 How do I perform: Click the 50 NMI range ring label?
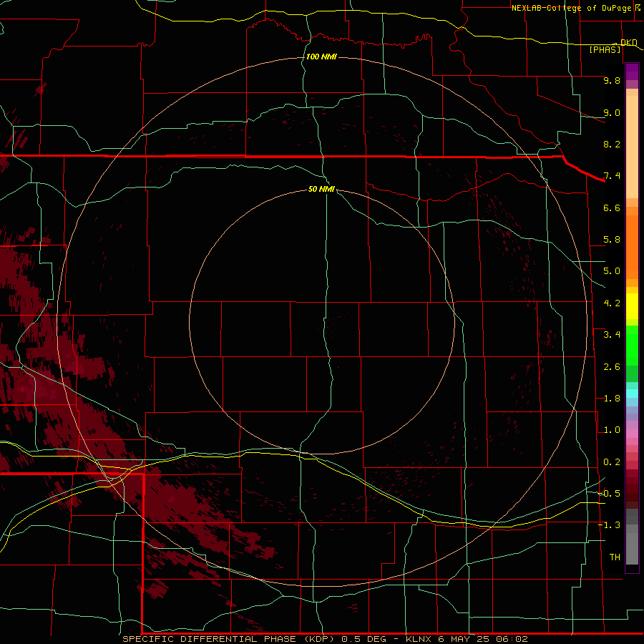[x=321, y=189]
